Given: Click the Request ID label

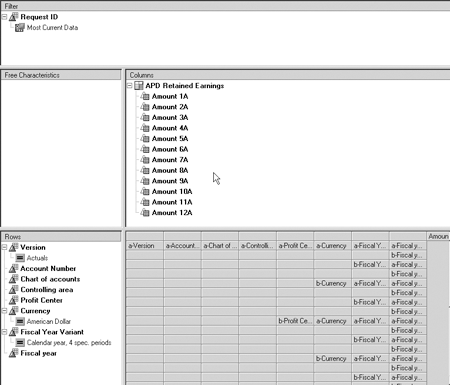Looking at the screenshot, I should point(39,17).
